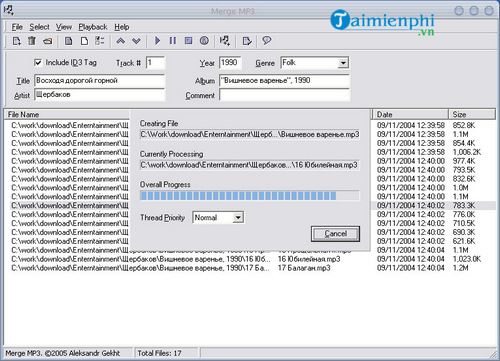Click the round icon next to Stop
Screen dimensions: 500x361
click(x=204, y=41)
